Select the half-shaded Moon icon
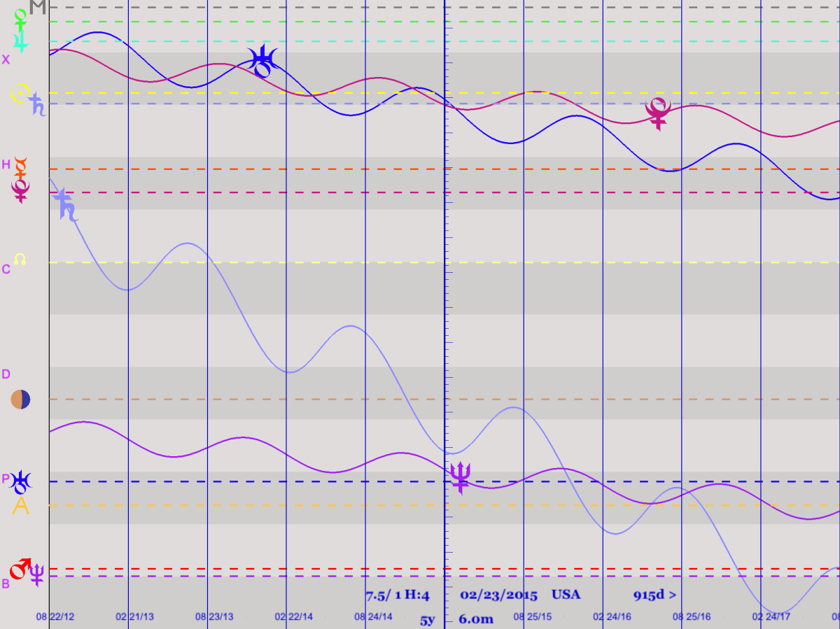The image size is (840, 629). pos(20,400)
